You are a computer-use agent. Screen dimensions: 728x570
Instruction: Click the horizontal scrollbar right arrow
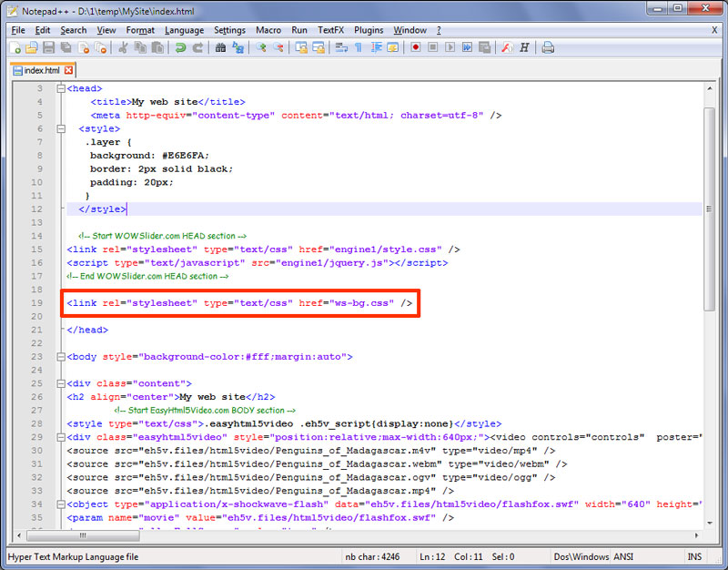(697, 535)
